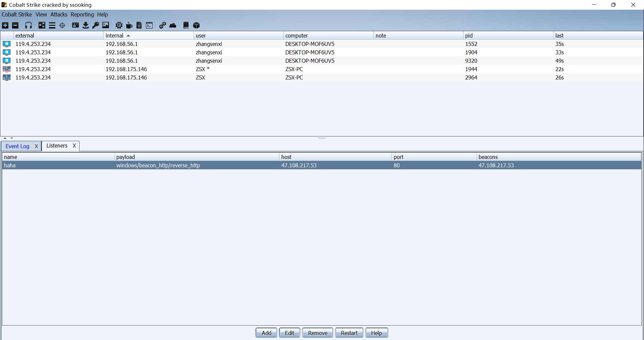
Task: Sort sessions by pid column
Action: (x=508, y=36)
